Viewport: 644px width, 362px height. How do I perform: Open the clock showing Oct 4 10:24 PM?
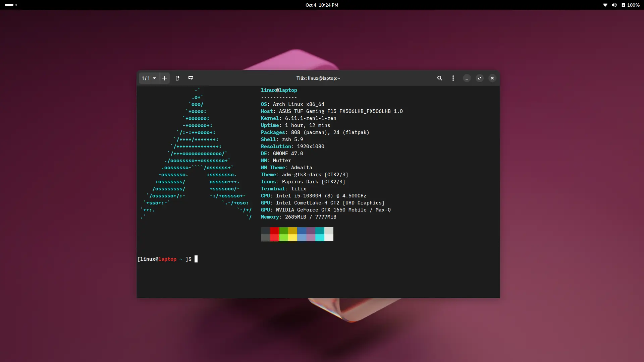[322, 5]
